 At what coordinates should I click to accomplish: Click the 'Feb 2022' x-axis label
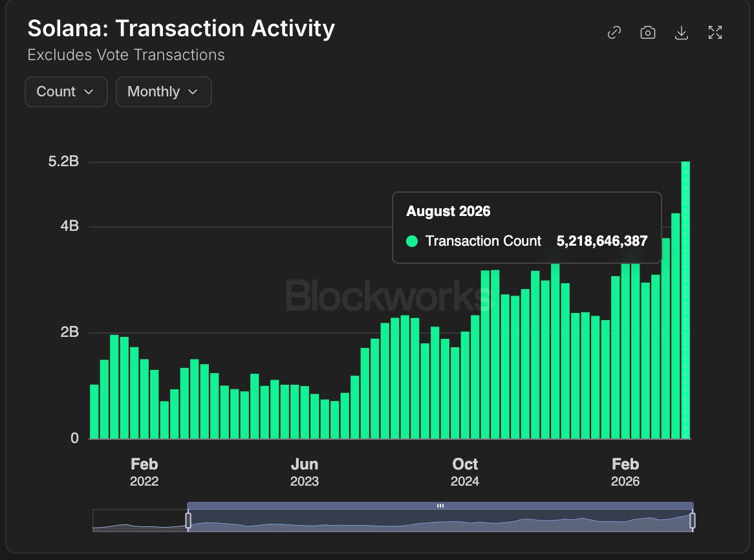[144, 472]
